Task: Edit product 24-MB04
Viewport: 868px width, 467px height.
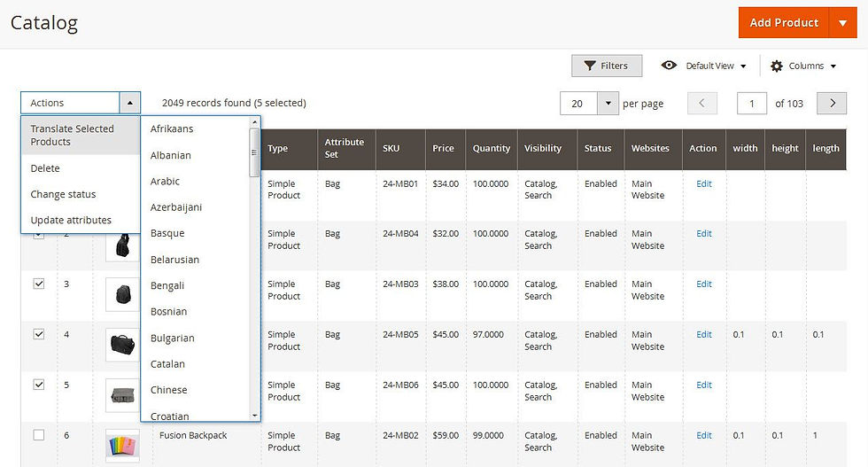Action: (x=704, y=233)
